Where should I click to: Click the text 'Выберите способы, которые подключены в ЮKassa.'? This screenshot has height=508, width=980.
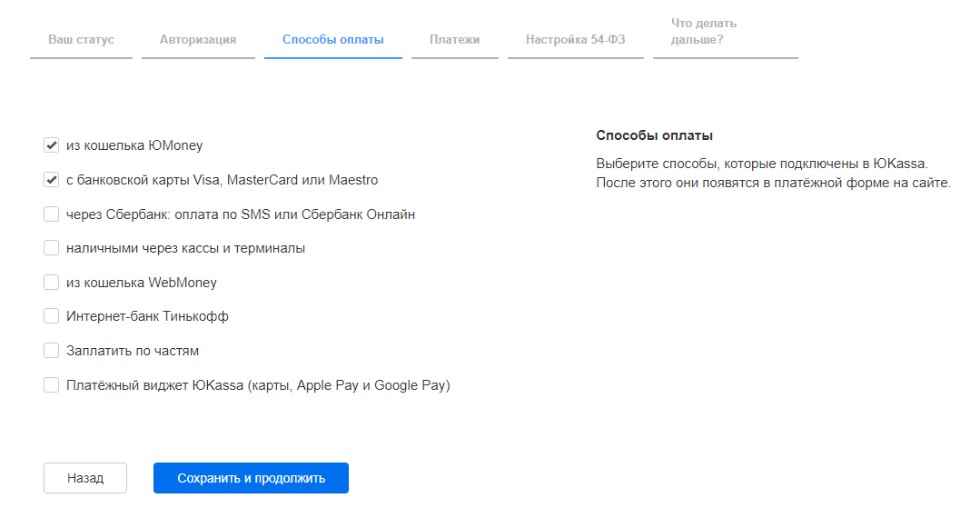click(x=762, y=164)
